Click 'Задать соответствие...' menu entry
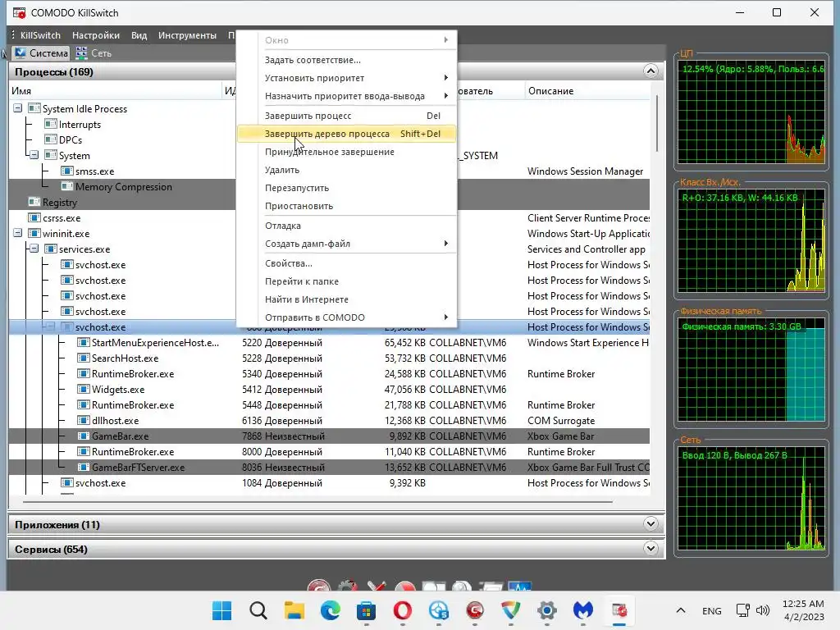This screenshot has width=840, height=630. (347, 60)
